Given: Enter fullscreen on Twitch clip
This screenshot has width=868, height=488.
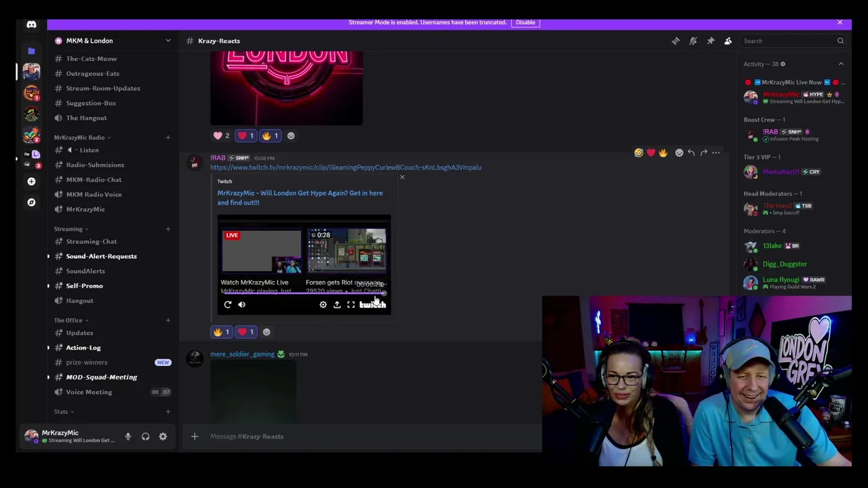Looking at the screenshot, I should point(351,305).
